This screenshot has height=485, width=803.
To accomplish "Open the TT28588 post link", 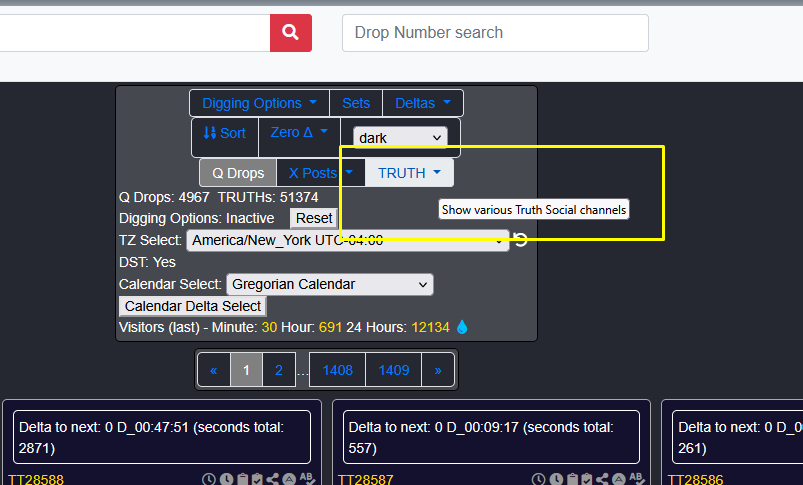I will click(x=36, y=479).
